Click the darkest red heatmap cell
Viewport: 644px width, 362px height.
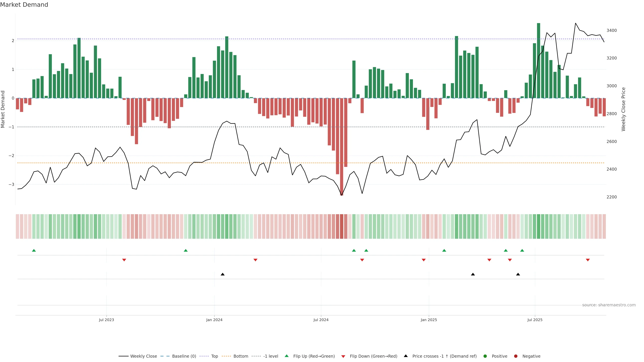click(341, 226)
